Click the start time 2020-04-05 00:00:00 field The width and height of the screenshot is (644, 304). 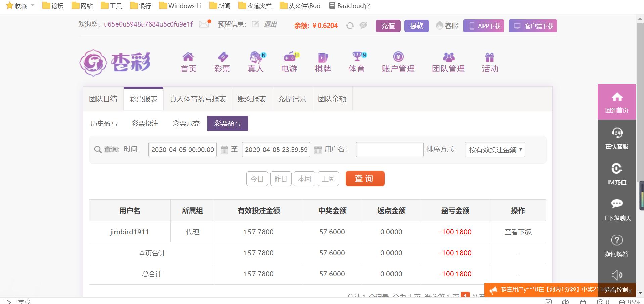(x=182, y=150)
